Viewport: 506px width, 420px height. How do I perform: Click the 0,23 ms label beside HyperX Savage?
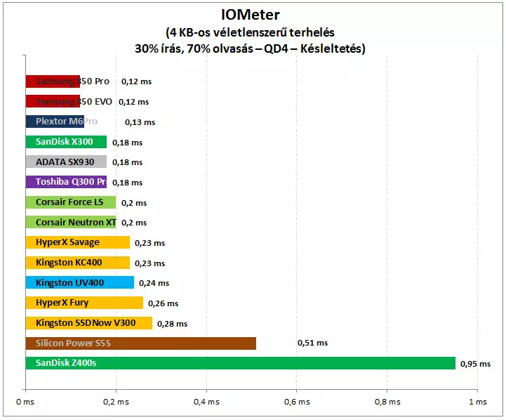point(149,243)
